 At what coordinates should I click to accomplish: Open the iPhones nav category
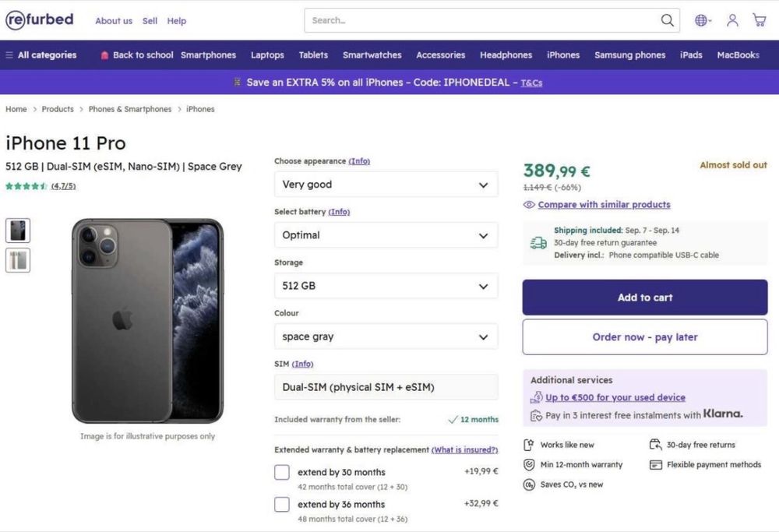coord(563,55)
